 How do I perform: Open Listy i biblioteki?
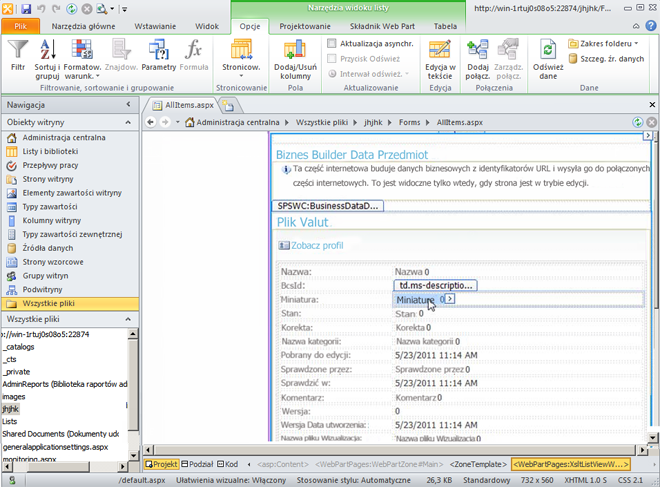(x=50, y=151)
